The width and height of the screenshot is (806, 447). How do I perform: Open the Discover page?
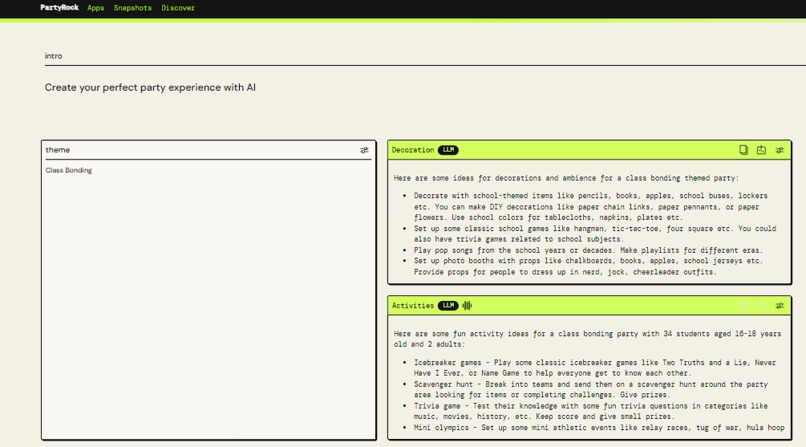point(178,8)
